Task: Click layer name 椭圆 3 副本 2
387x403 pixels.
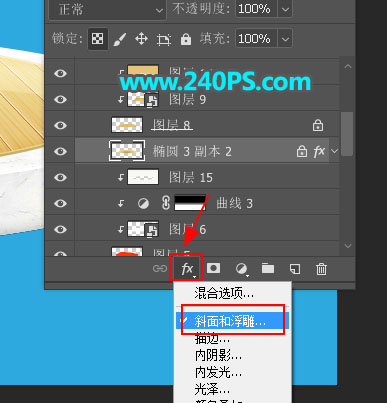Action: tap(192, 152)
